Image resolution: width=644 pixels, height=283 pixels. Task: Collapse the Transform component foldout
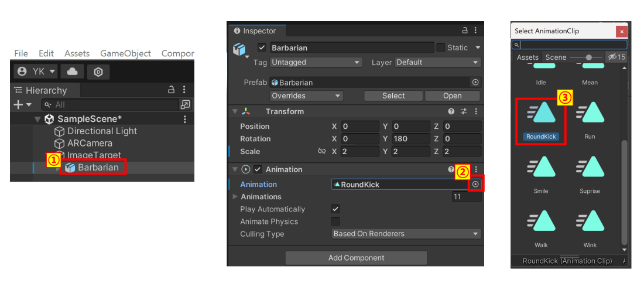(x=235, y=111)
